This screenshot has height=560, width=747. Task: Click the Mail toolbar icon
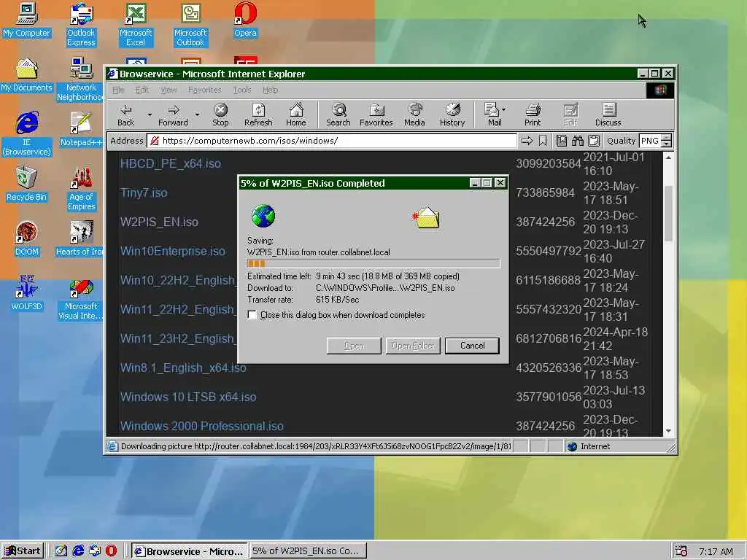pos(492,114)
